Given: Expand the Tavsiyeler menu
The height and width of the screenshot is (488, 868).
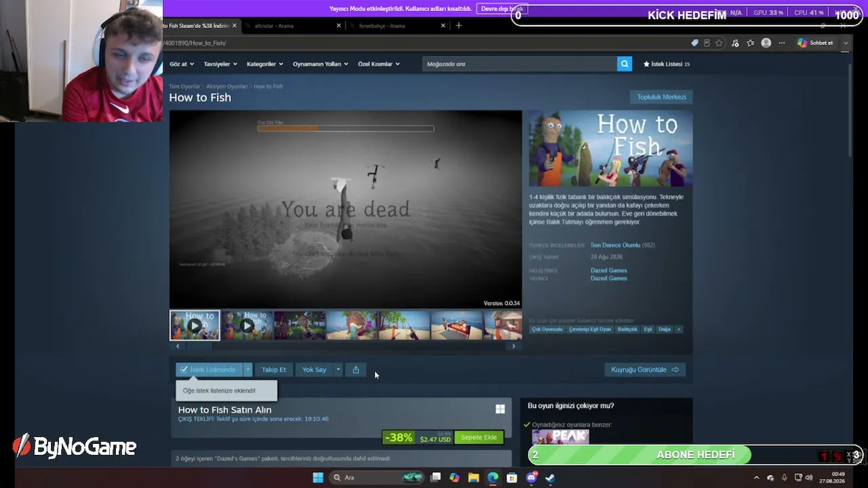Looking at the screenshot, I should (220, 64).
